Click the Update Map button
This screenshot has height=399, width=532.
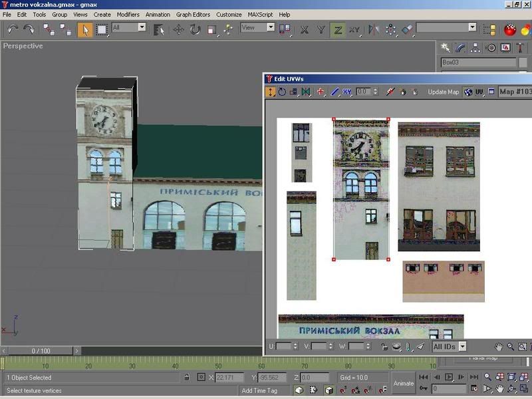tap(443, 92)
